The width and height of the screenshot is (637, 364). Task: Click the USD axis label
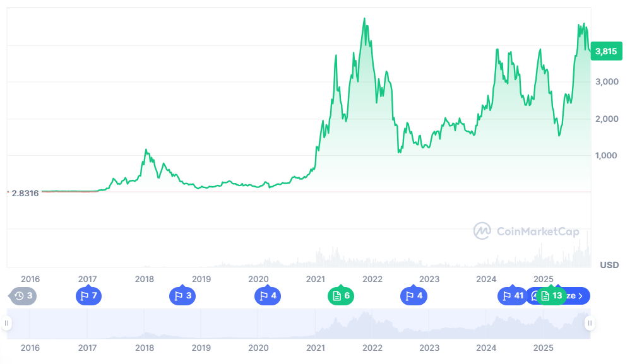608,265
